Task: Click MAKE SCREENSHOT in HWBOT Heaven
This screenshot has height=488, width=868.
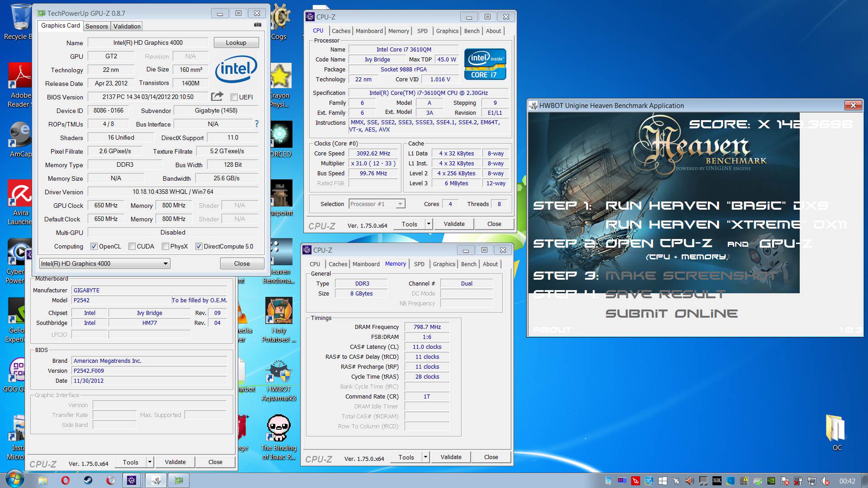Action: click(692, 276)
